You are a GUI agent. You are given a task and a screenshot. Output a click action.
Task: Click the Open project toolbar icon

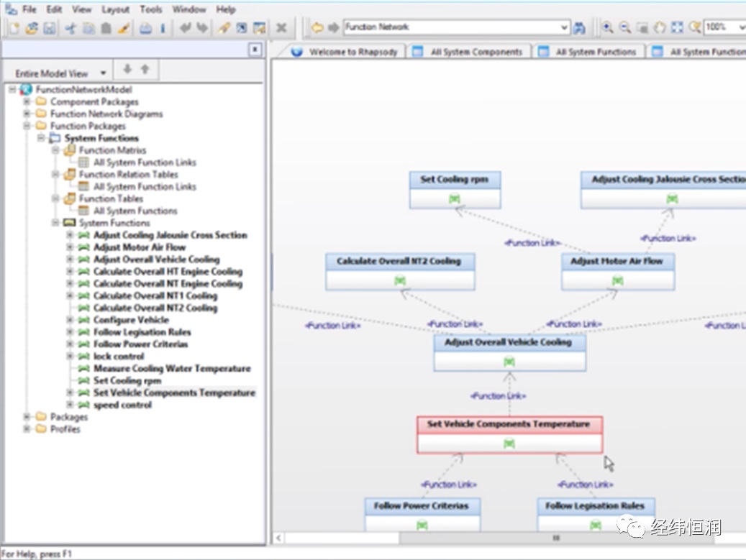[32, 28]
